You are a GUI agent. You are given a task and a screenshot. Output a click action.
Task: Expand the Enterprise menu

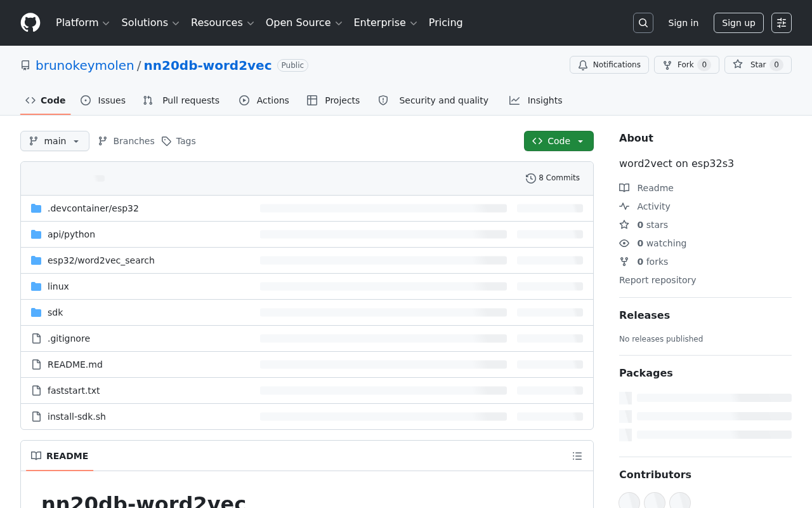coord(385,23)
